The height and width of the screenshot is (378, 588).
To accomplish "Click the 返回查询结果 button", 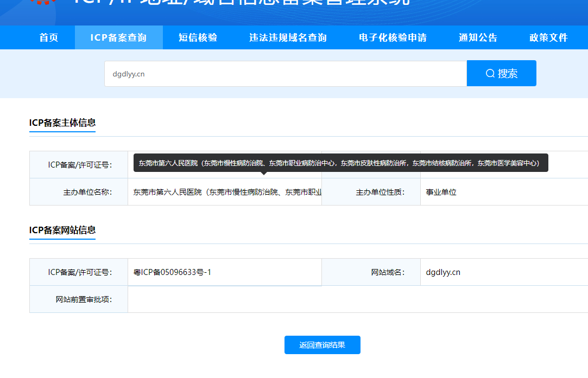I will (322, 345).
